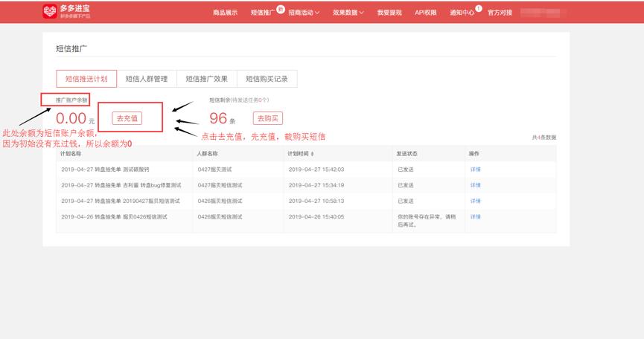Expand the 招商活动 dropdown
The width and height of the screenshot is (644, 339).
[x=304, y=13]
